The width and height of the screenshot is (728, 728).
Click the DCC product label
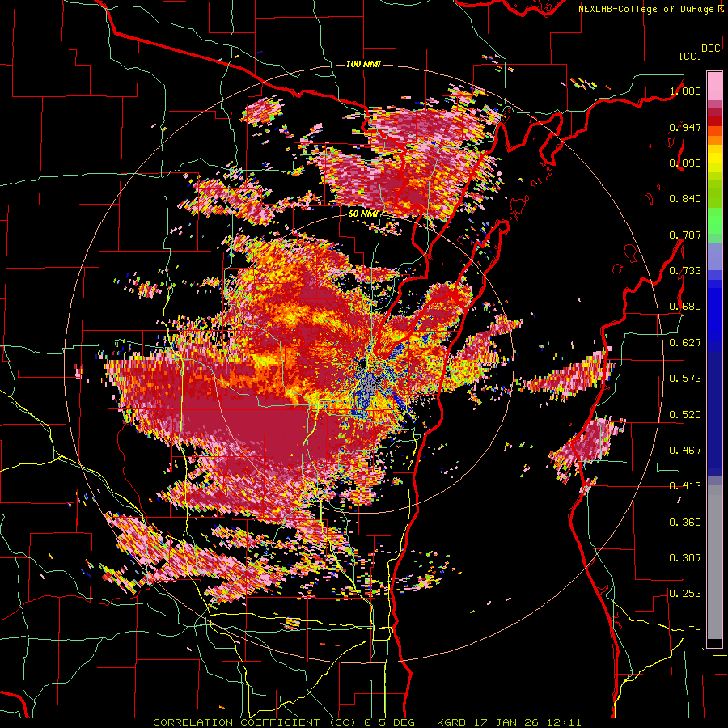(711, 49)
